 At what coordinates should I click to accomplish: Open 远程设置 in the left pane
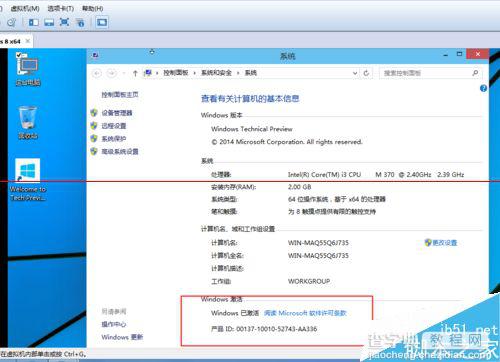point(114,126)
